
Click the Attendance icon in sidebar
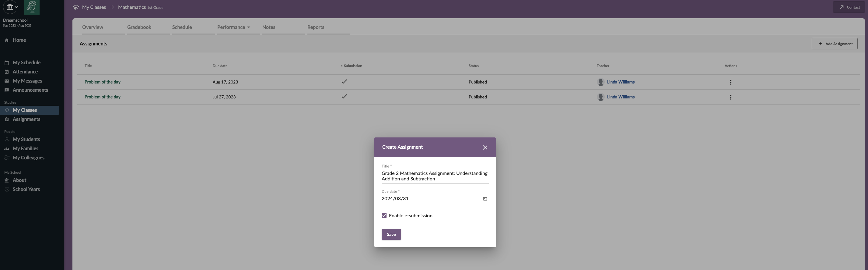tap(7, 72)
